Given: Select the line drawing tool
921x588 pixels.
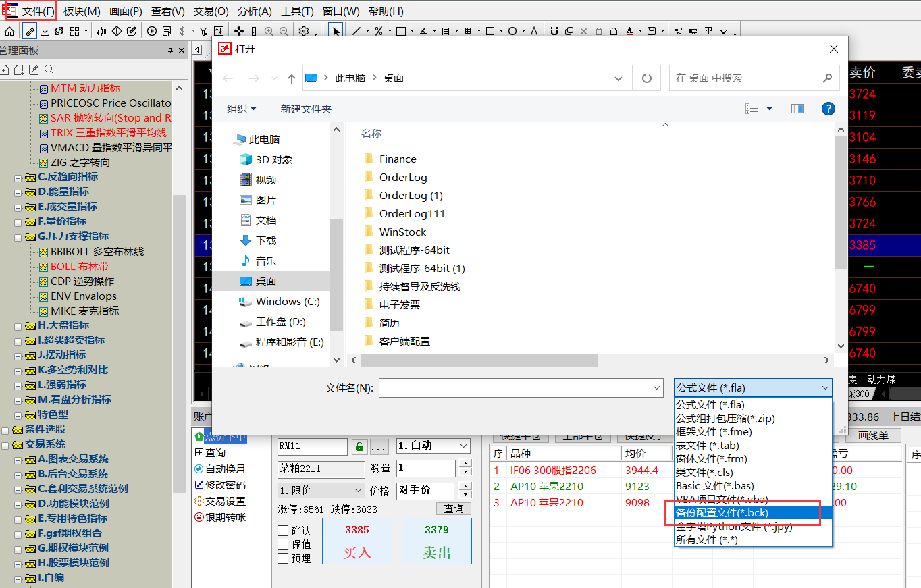Looking at the screenshot, I should [x=357, y=31].
